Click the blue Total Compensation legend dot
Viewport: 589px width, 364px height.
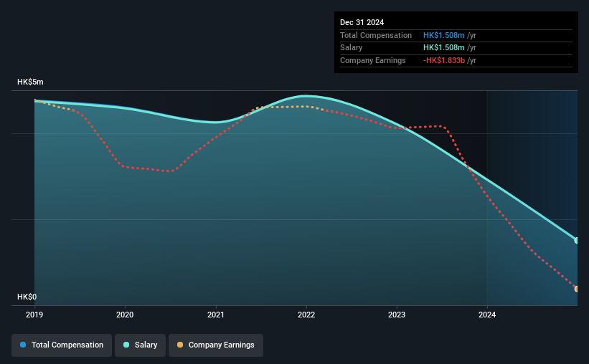coord(23,345)
